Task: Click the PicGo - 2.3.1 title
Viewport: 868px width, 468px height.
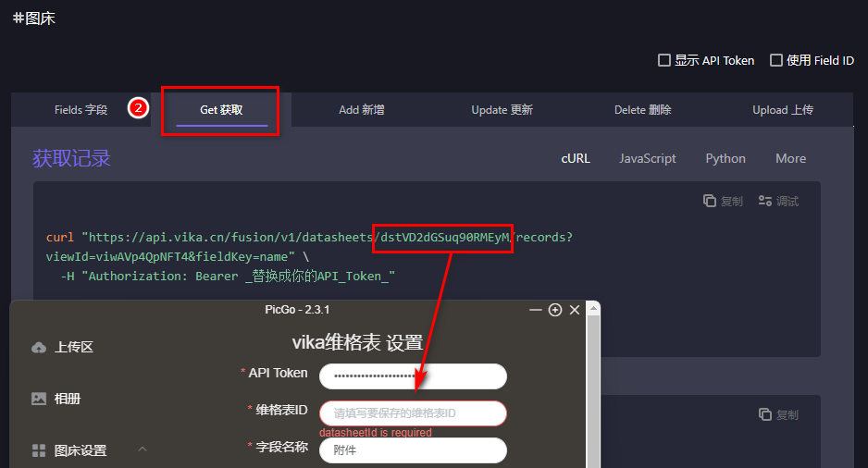Action: (297, 310)
